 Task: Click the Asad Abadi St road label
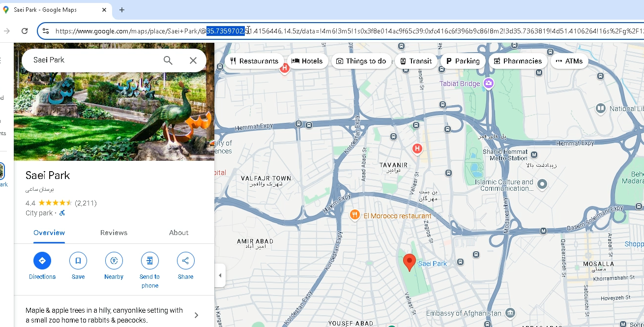click(x=364, y=165)
